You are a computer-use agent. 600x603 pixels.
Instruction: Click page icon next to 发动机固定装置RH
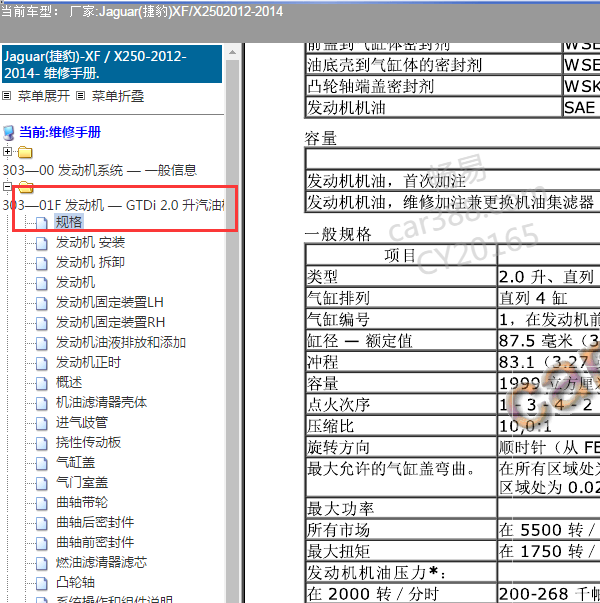pyautogui.click(x=42, y=323)
